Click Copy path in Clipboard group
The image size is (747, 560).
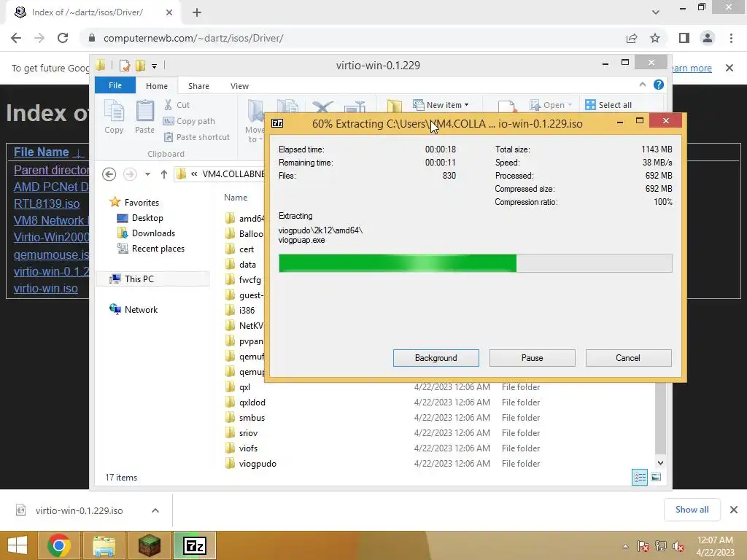(x=189, y=121)
